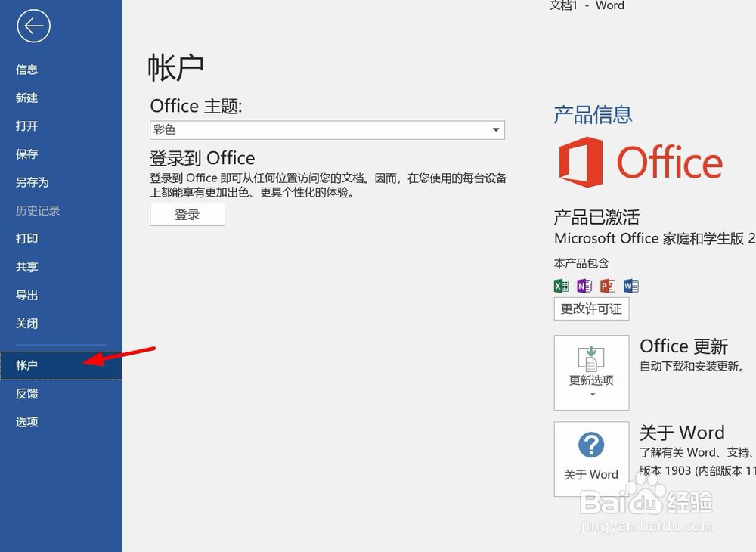The width and height of the screenshot is (756, 552).
Task: Click the Word icon under 本产品包含
Action: 631,286
